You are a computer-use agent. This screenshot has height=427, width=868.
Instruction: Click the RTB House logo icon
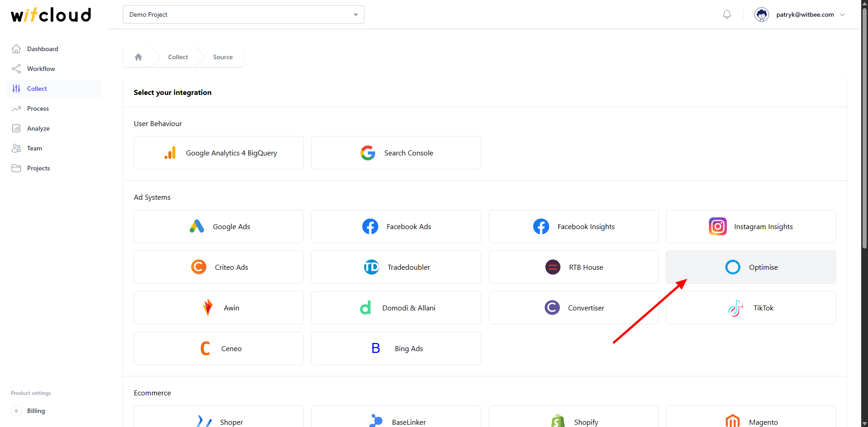[x=553, y=267]
